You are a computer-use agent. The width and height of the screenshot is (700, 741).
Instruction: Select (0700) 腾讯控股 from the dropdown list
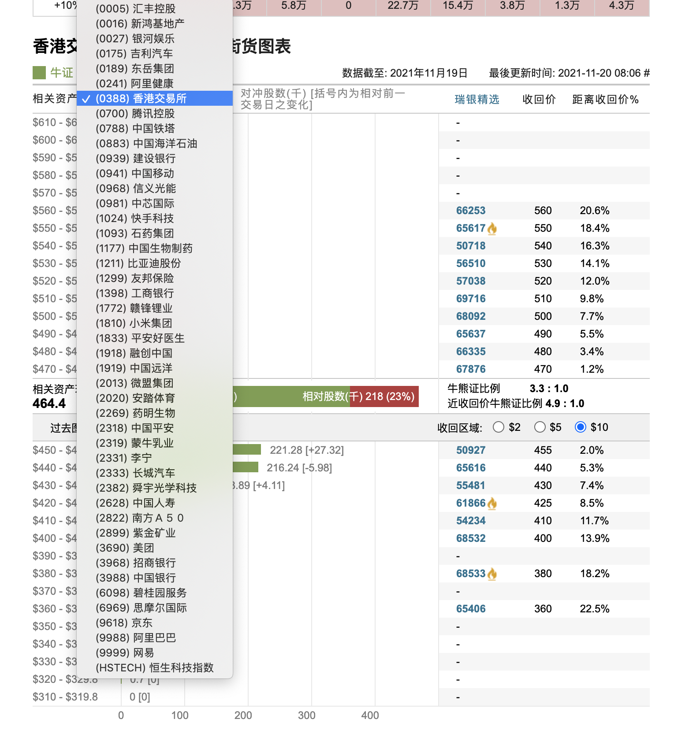pos(135,114)
